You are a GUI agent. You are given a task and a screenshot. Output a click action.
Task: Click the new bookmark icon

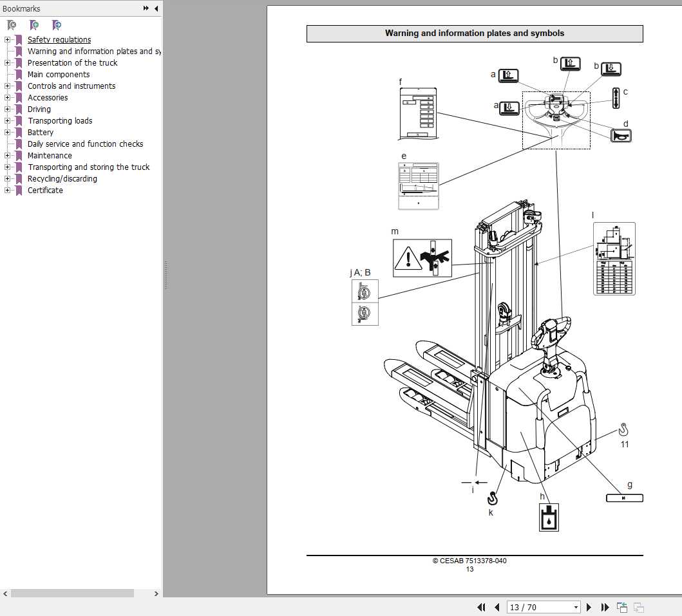(34, 24)
